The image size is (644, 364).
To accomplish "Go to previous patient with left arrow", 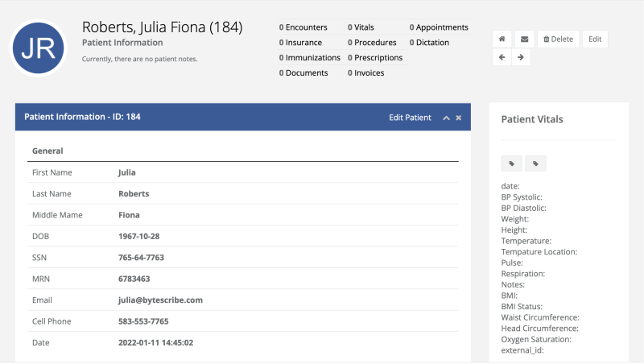I will 502,57.
